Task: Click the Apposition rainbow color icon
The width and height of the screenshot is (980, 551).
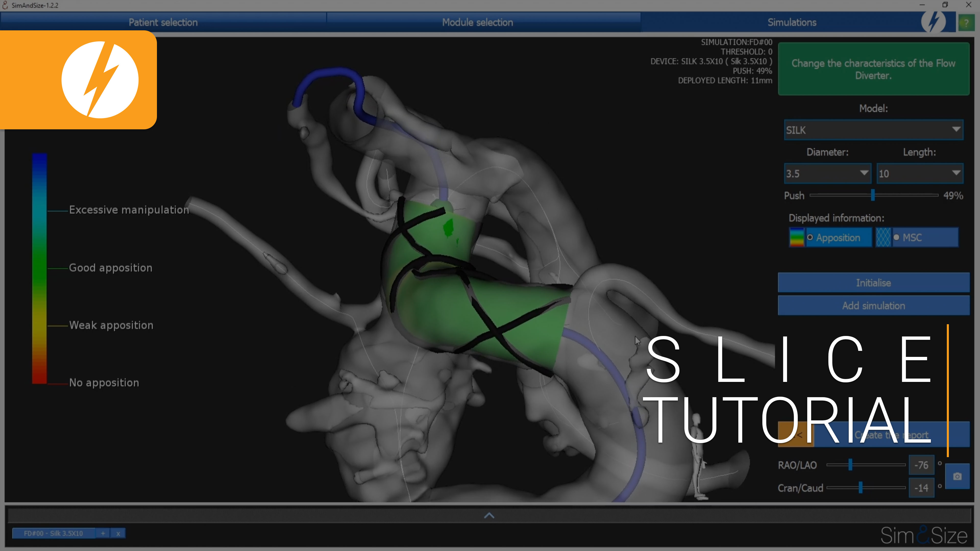Action: point(797,238)
